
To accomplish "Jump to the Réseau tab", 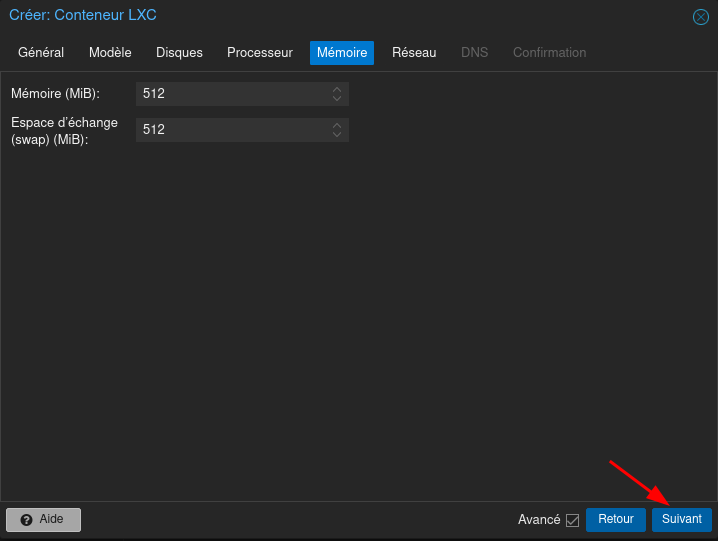I will 414,53.
